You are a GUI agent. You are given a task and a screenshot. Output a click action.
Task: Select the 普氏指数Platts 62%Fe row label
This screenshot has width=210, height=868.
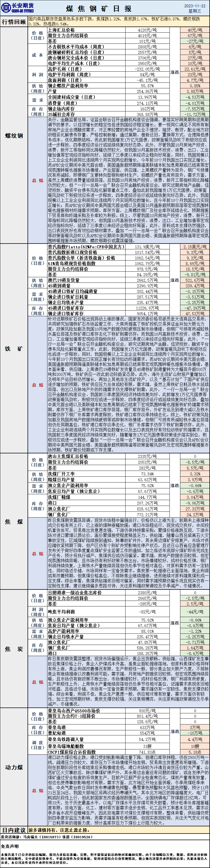(86, 247)
